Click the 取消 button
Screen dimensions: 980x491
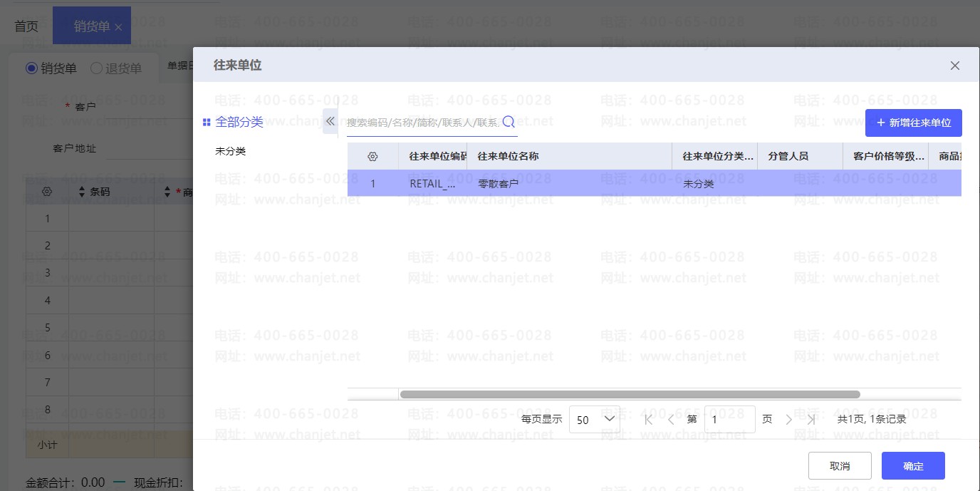click(x=840, y=466)
